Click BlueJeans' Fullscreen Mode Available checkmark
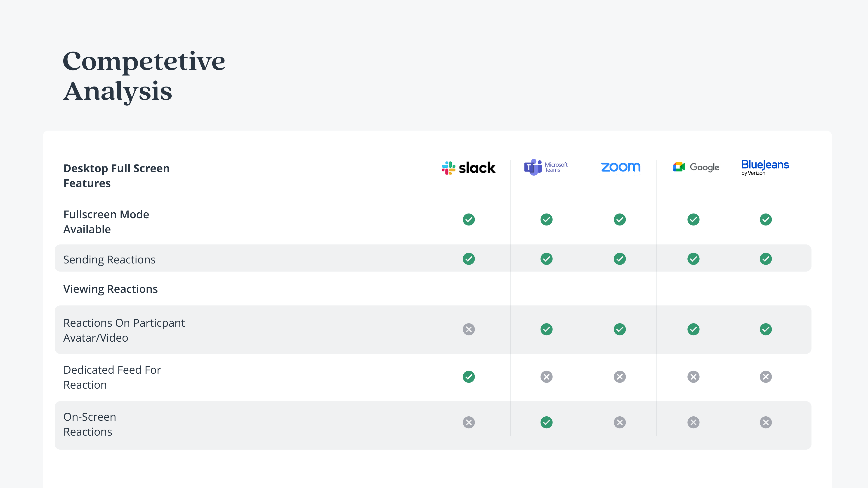Screen dimensions: 868x488 click(x=766, y=220)
